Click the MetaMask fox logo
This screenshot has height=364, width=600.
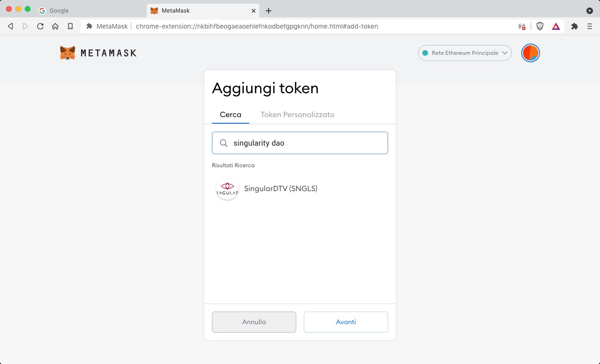67,53
